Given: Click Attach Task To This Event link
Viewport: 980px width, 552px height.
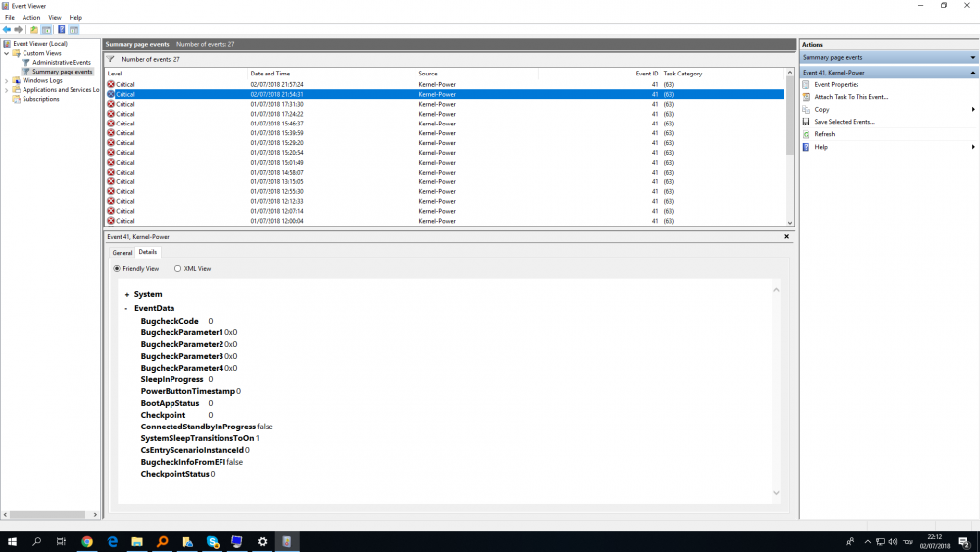Looking at the screenshot, I should tap(852, 97).
